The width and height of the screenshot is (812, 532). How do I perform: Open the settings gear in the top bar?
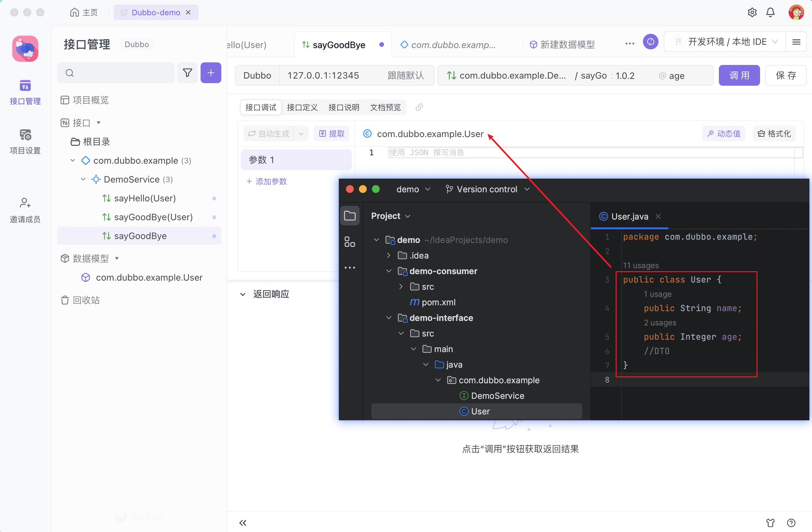click(x=752, y=12)
